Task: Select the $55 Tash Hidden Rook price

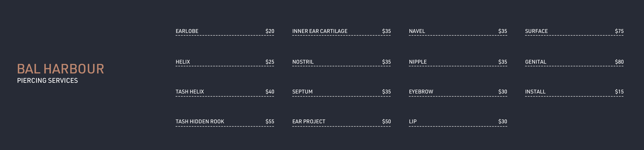Action: tap(270, 122)
